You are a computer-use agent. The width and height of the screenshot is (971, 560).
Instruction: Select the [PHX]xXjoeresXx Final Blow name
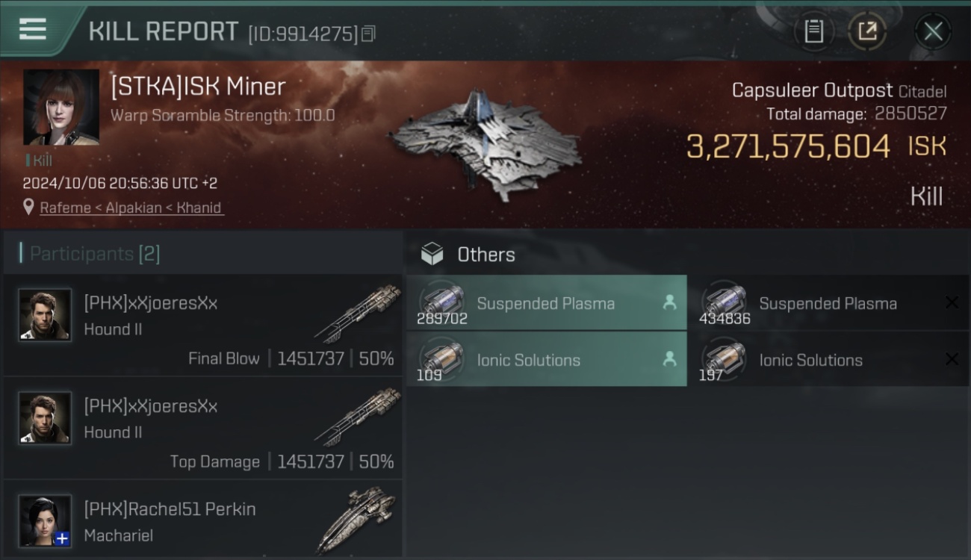pos(151,303)
